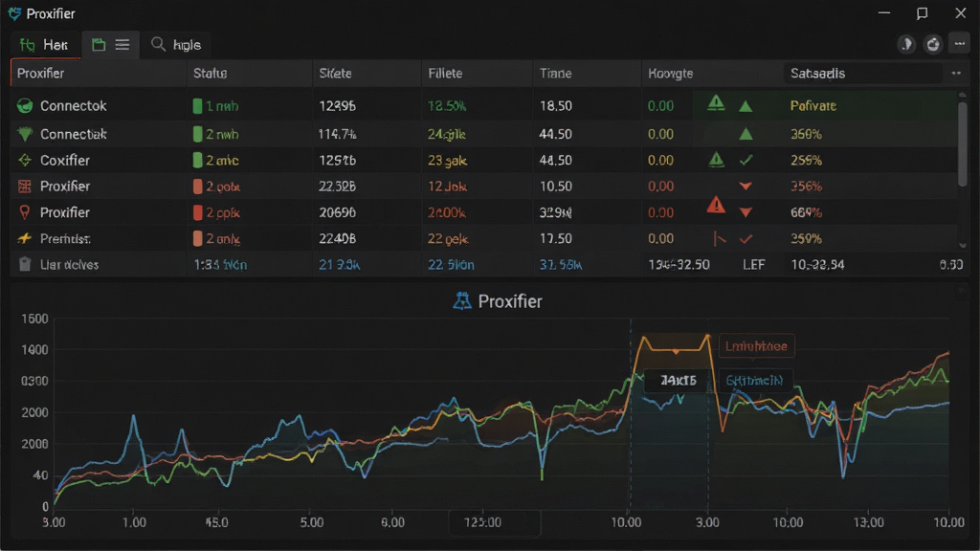
Task: Click green up arrow in Connectiak row
Action: point(746,134)
